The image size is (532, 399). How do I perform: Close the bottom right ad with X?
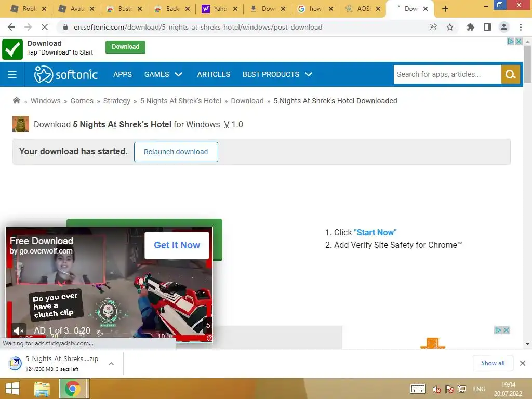[x=506, y=330]
